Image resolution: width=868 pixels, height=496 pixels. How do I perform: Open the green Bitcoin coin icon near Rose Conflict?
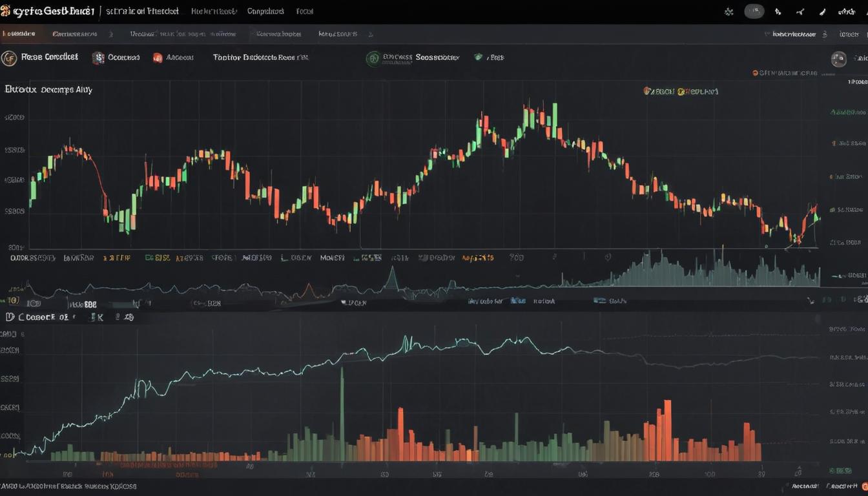coord(375,58)
